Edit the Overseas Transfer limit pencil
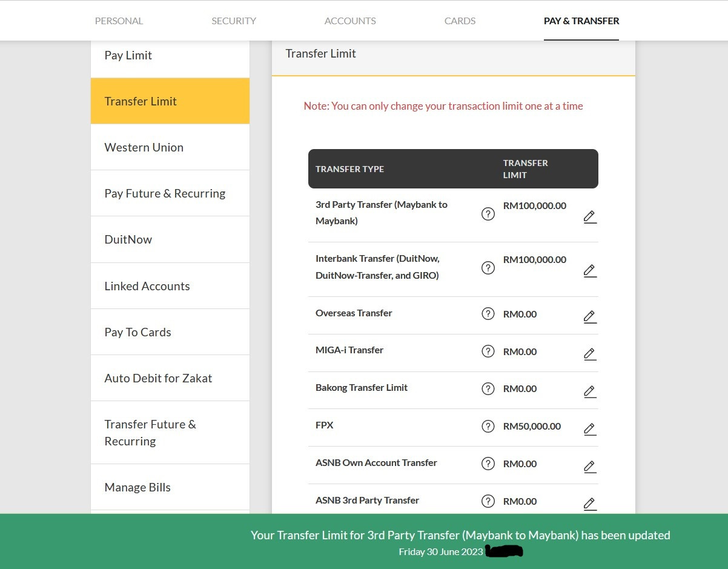Image resolution: width=728 pixels, height=569 pixels. tap(590, 316)
